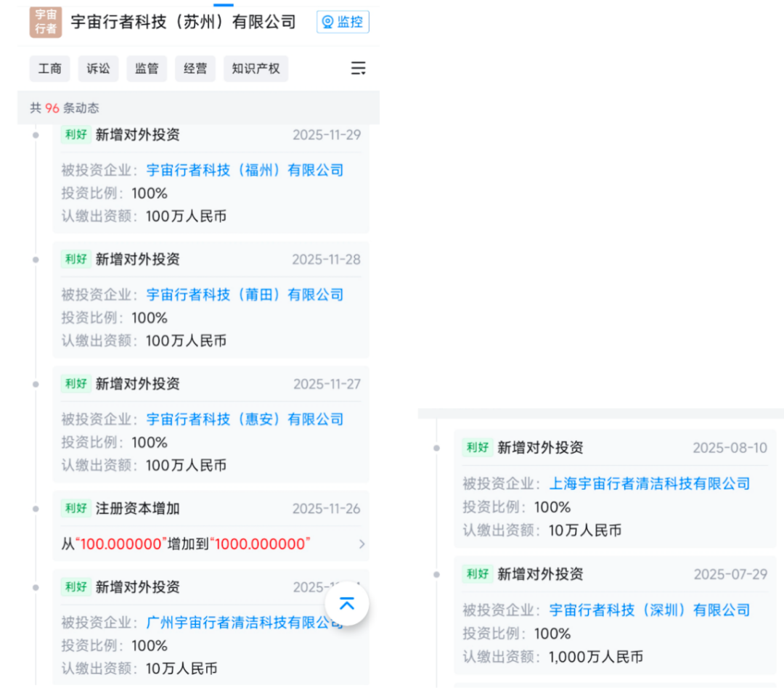This screenshot has width=784, height=696.
Task: Open 宇宙行者科技（福州）有限公司 link
Action: pos(245,171)
